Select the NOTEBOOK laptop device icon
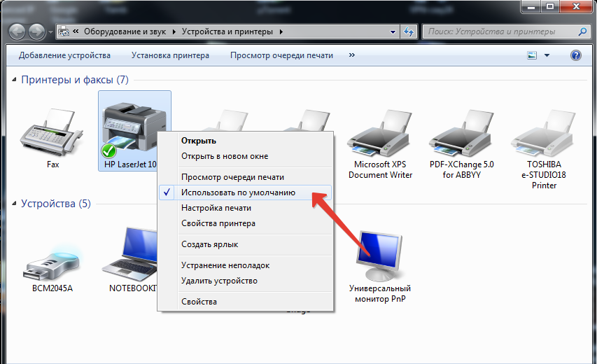 [x=130, y=254]
